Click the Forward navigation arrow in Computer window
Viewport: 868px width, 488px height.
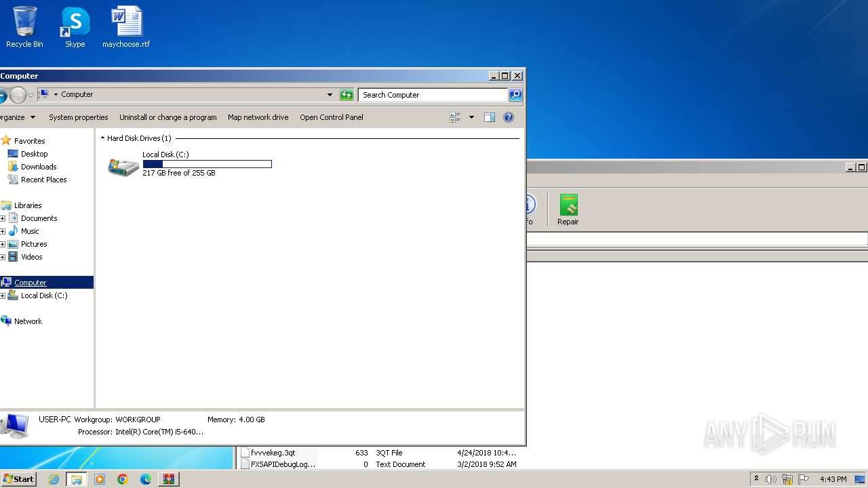pos(17,95)
